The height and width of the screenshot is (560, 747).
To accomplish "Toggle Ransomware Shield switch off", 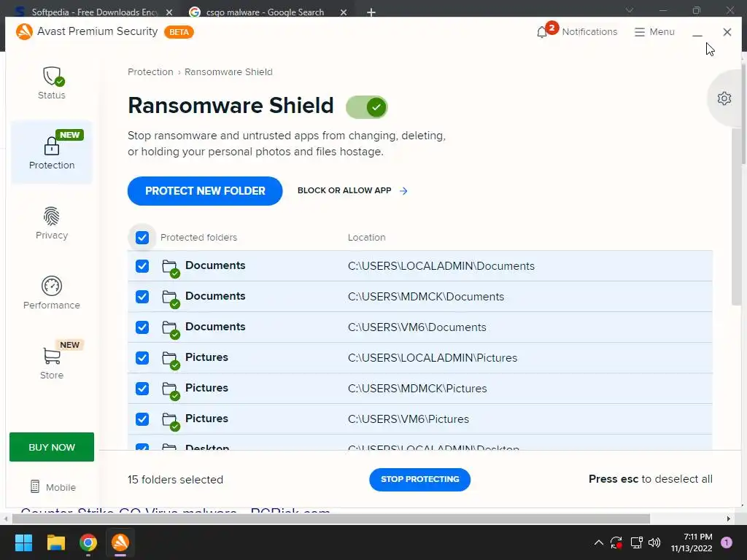I will tap(367, 107).
